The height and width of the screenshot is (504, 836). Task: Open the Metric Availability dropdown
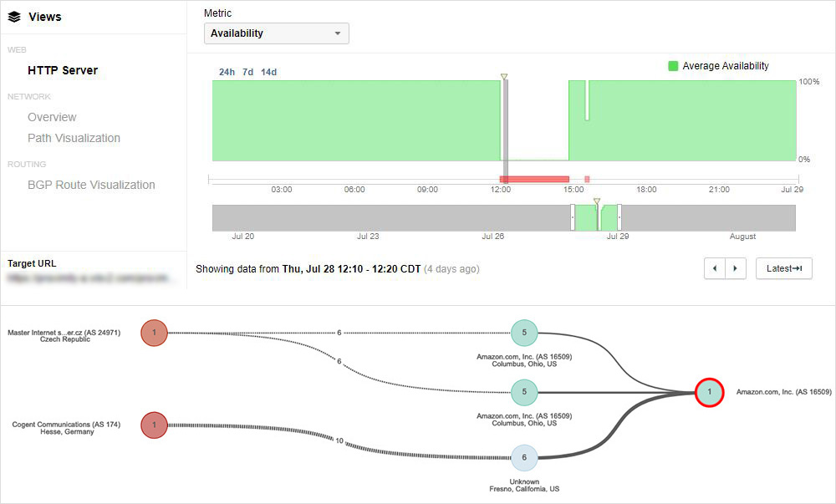[277, 33]
